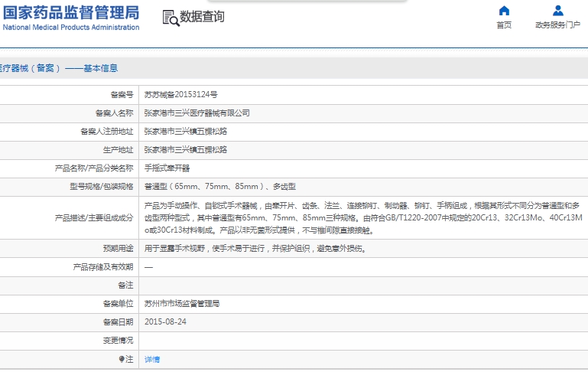
Task: Select product name 手摇式牵开器
Action: tap(167, 168)
